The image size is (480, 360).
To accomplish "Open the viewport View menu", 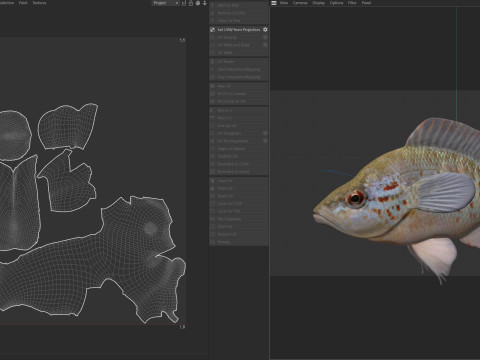I will [284, 3].
